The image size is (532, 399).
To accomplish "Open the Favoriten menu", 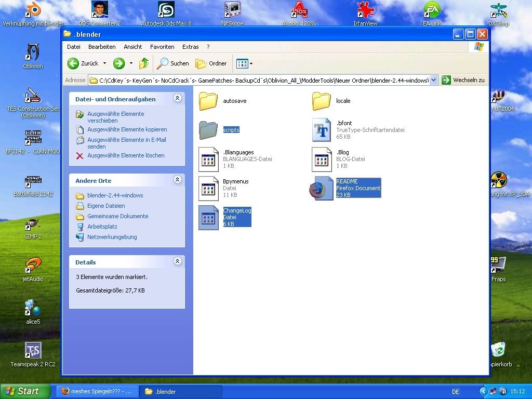I will coord(162,47).
